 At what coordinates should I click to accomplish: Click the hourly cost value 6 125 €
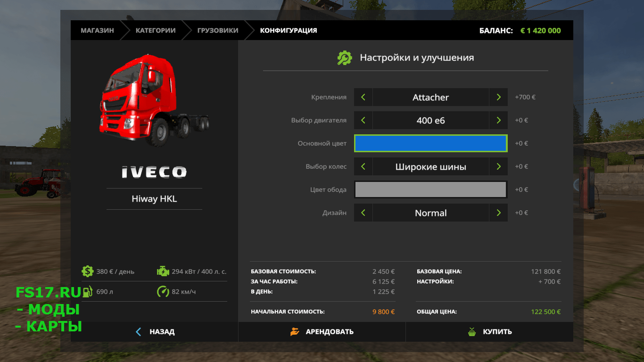[383, 281]
